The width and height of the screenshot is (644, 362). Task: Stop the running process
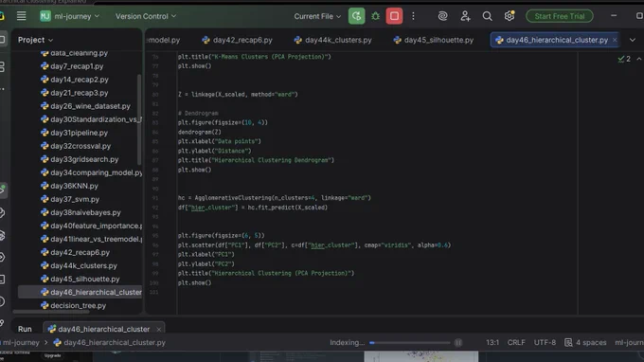(394, 16)
